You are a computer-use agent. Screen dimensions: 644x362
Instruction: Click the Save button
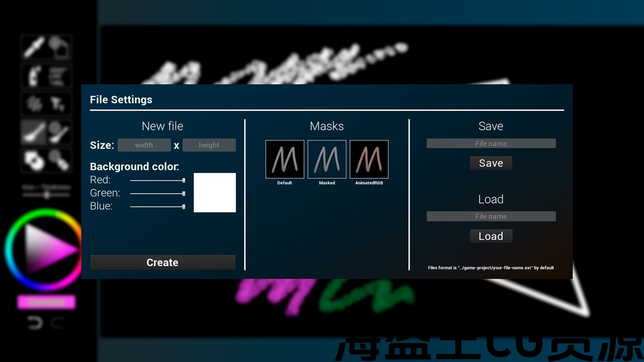[x=491, y=163]
